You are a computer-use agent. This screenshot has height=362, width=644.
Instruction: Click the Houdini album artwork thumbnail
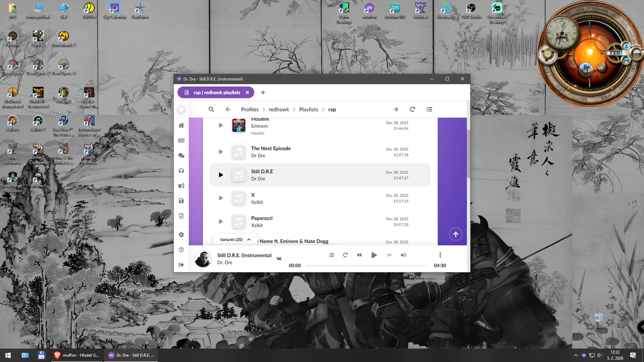(x=238, y=126)
